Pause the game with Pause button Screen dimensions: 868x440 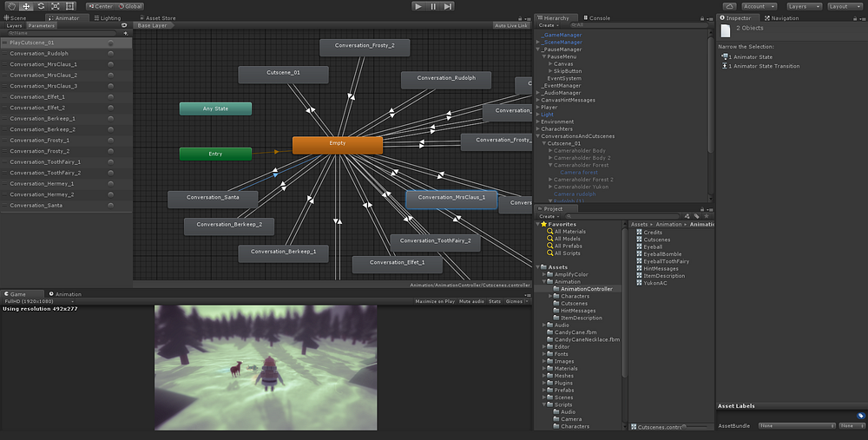pyautogui.click(x=433, y=6)
